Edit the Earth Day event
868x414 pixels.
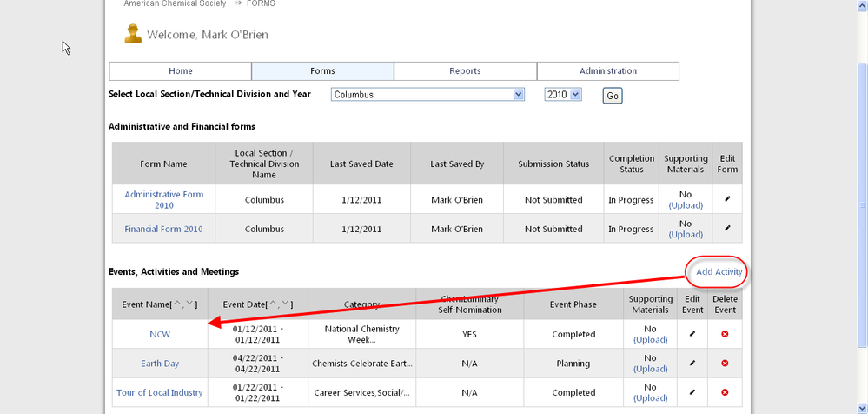[x=692, y=364]
